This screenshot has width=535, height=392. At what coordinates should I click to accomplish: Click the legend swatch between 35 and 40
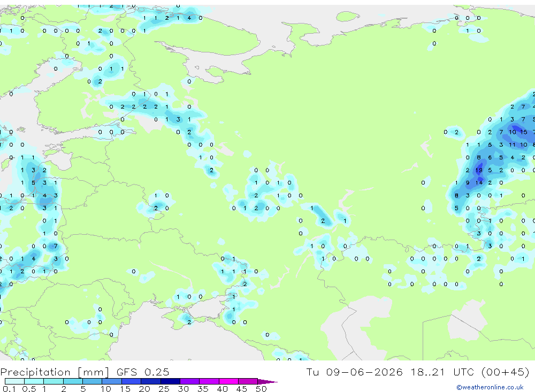click(209, 381)
